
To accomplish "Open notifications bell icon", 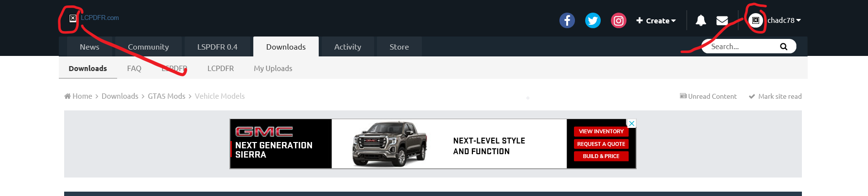I will [x=701, y=20].
